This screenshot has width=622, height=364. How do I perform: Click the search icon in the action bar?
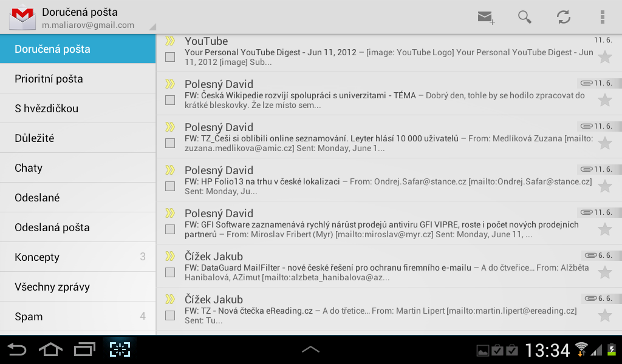pos(524,18)
